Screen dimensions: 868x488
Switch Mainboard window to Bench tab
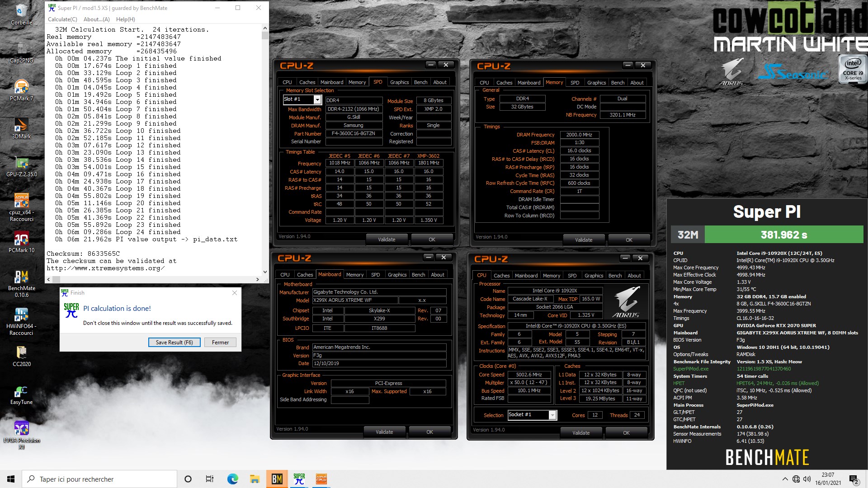tap(418, 275)
